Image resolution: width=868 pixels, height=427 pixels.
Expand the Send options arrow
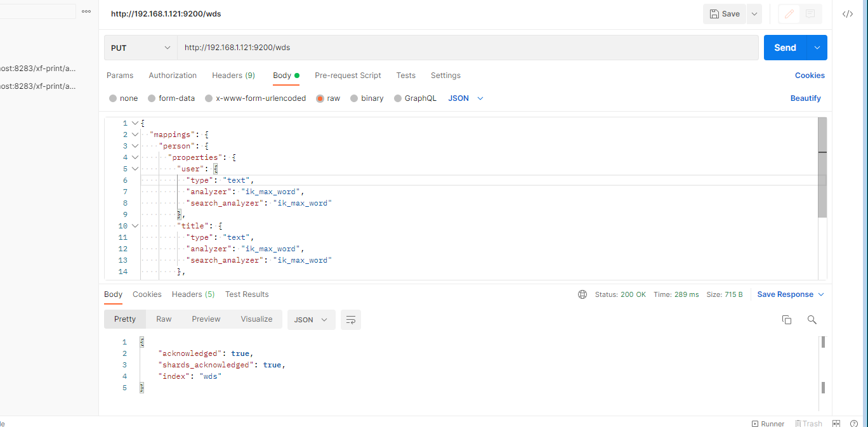click(x=817, y=48)
